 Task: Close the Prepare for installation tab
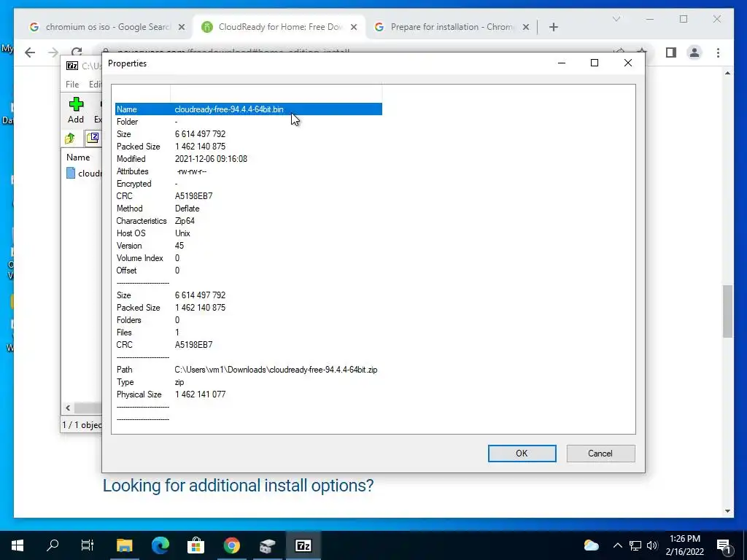pos(525,27)
